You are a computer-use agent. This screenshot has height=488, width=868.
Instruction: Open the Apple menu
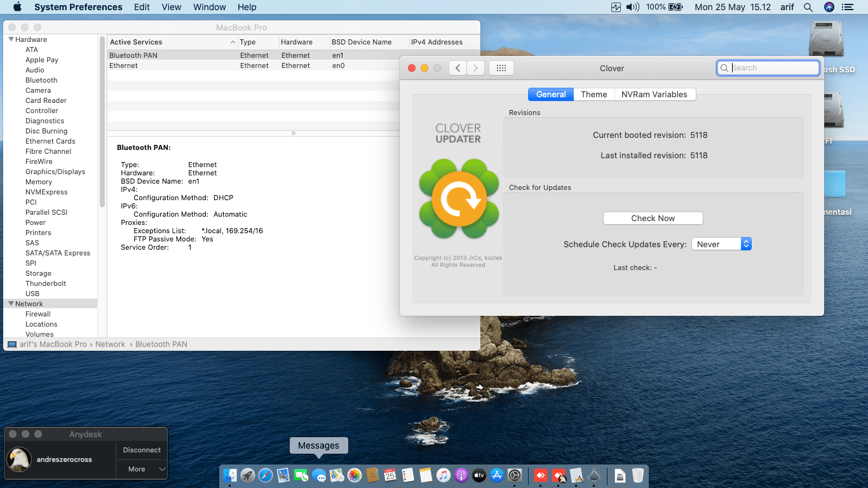click(x=17, y=7)
